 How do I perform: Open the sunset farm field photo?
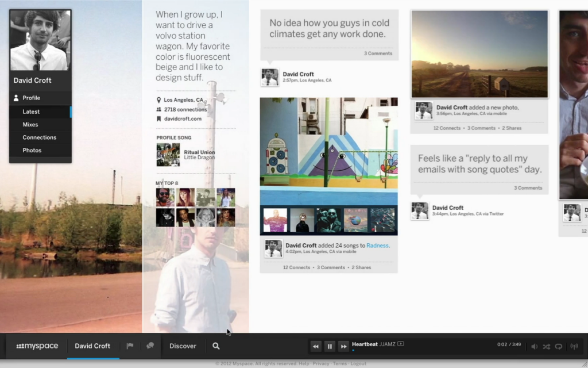[479, 54]
